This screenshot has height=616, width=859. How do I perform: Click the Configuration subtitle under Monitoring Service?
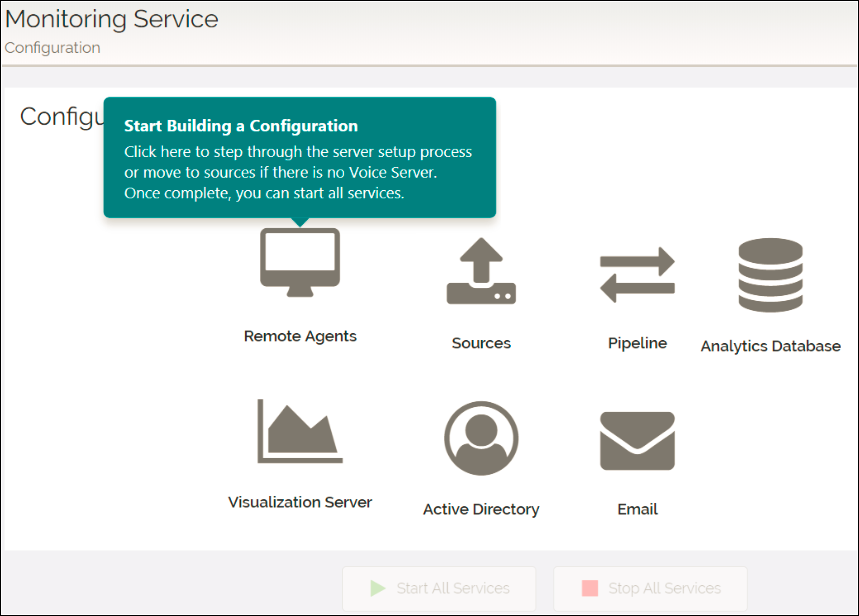[52, 47]
